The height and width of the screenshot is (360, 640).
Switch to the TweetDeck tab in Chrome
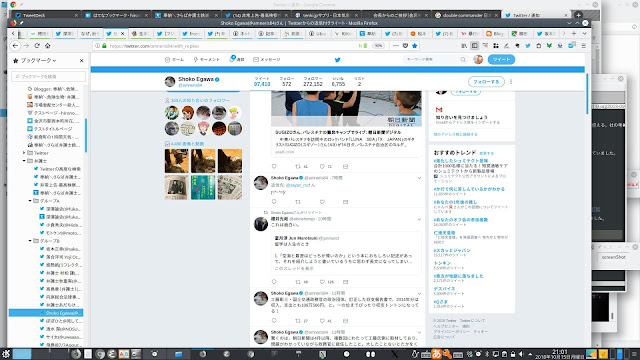point(46,15)
